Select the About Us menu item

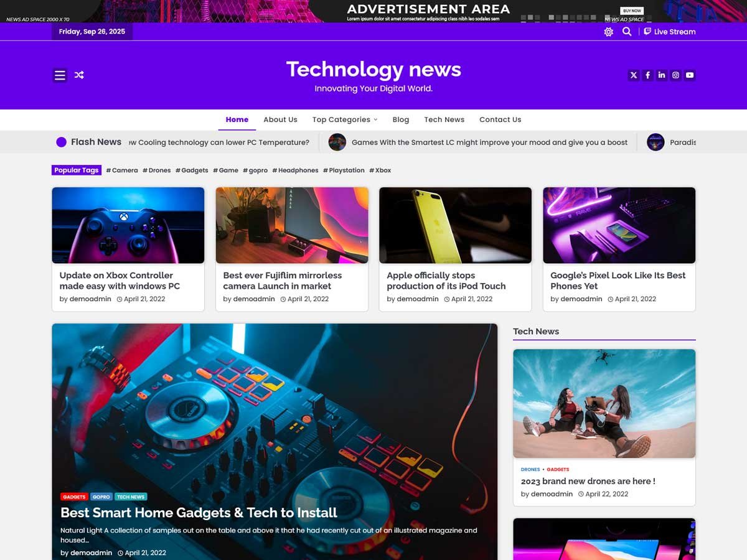click(x=280, y=119)
